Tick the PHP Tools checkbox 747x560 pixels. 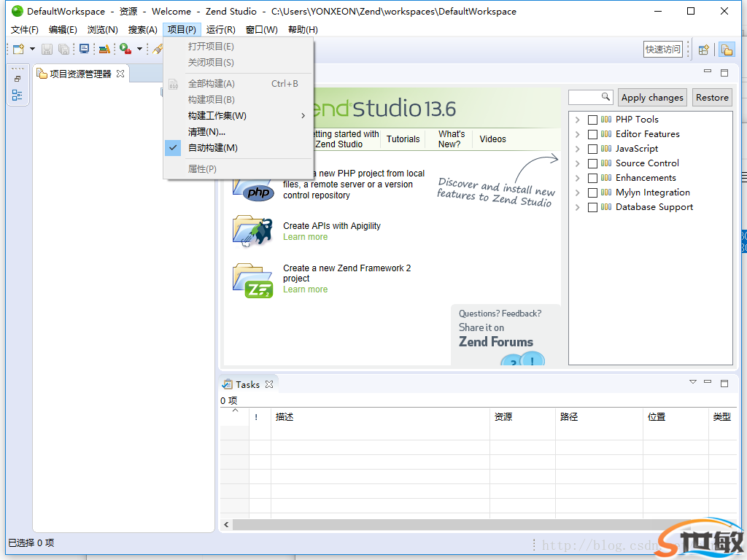tap(592, 120)
